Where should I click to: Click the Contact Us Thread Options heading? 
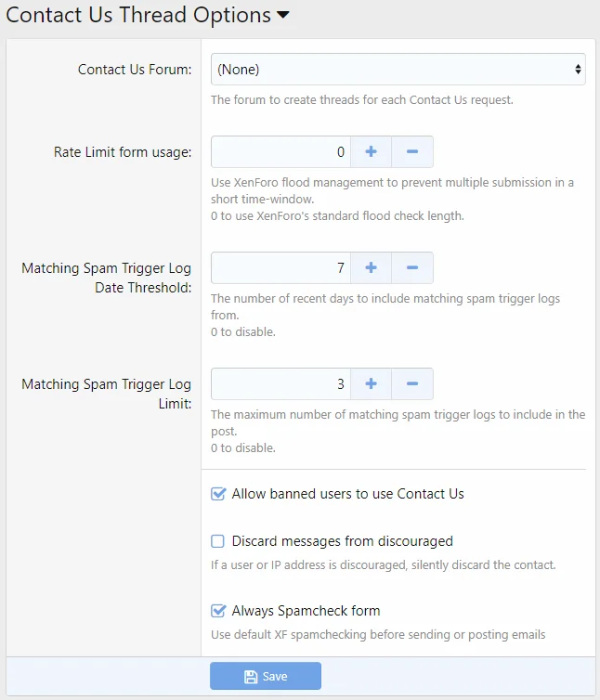coord(138,16)
